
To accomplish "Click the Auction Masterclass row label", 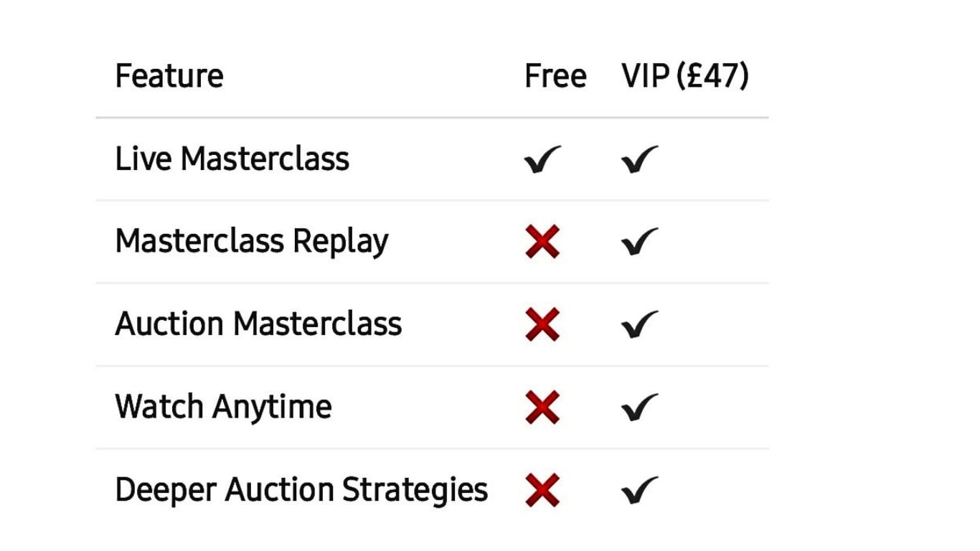I will point(258,324).
